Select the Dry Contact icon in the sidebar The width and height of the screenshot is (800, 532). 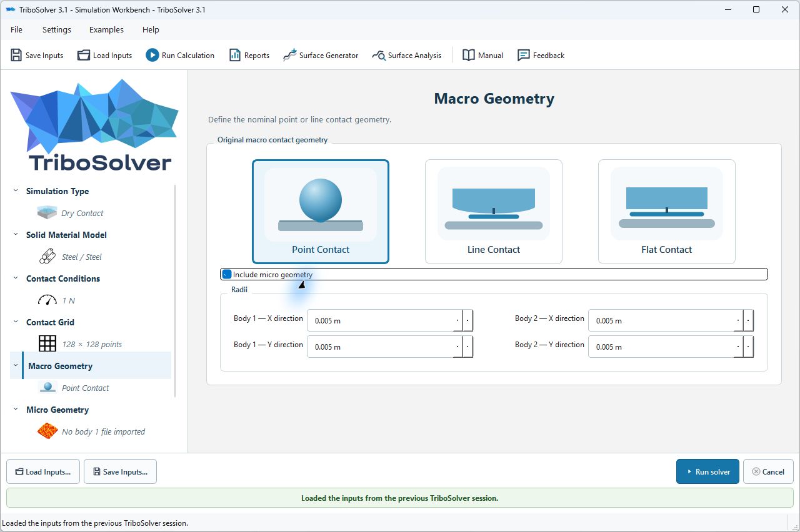click(47, 213)
